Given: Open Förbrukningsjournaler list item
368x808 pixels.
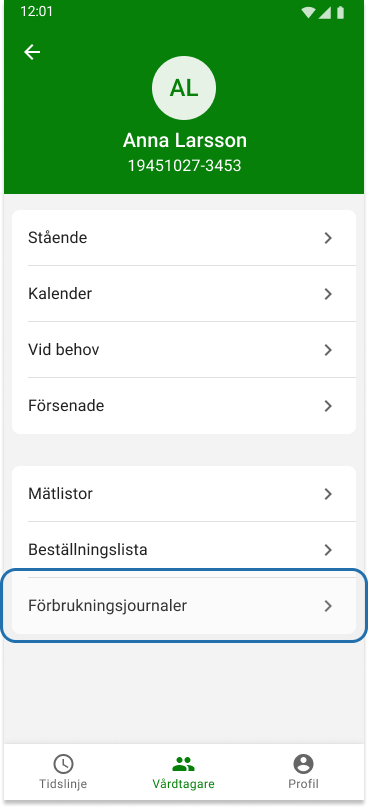Looking at the screenshot, I should point(184,606).
